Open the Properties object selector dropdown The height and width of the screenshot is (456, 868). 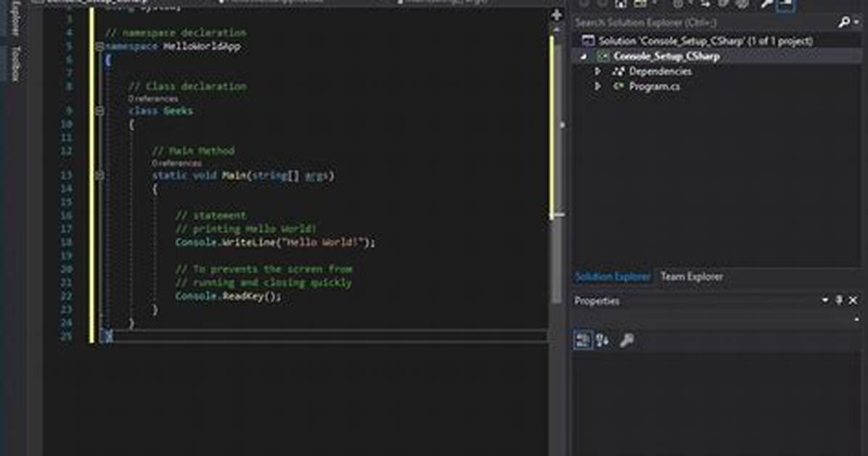point(856,319)
